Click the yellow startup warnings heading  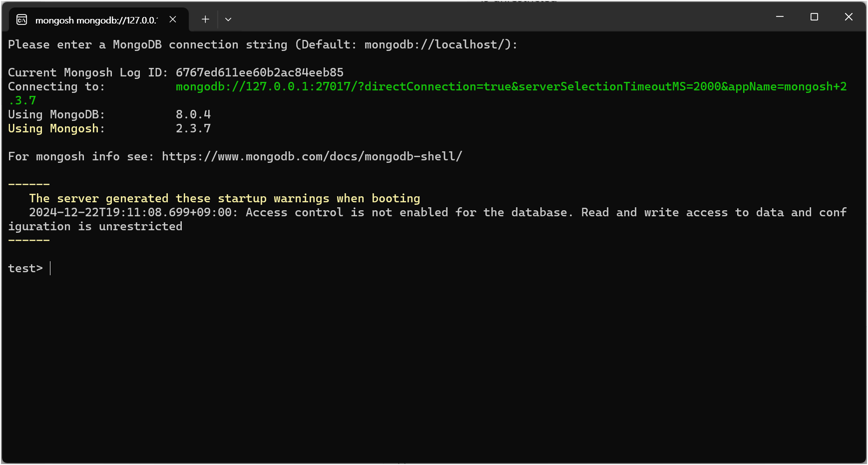(x=225, y=198)
